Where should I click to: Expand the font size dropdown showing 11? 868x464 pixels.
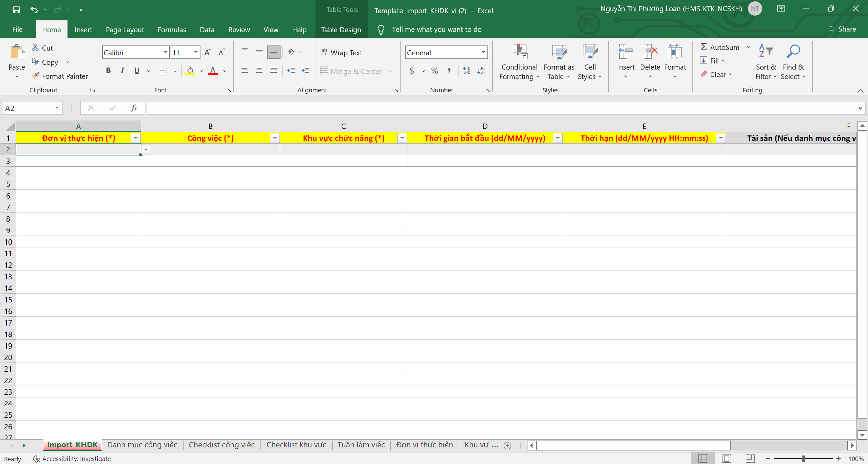pos(196,53)
